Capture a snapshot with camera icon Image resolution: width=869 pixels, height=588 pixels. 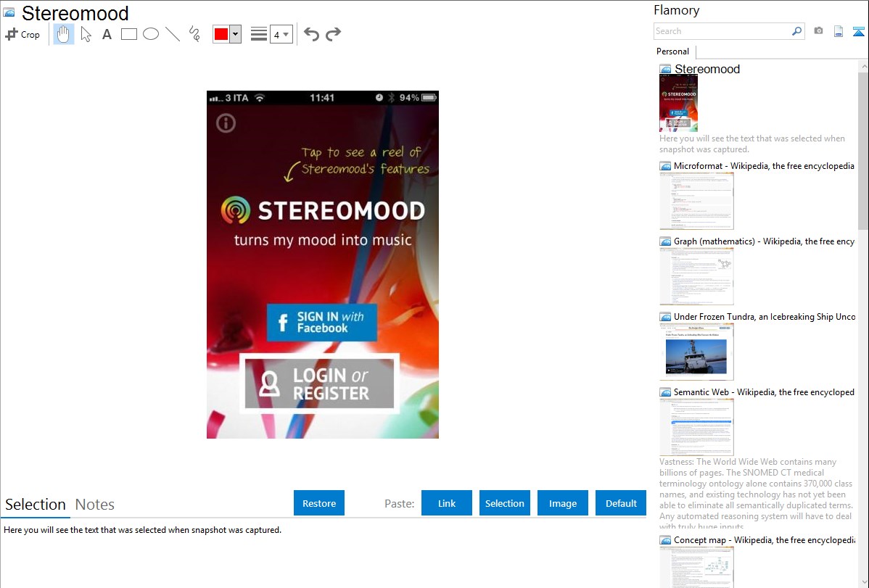pyautogui.click(x=818, y=31)
